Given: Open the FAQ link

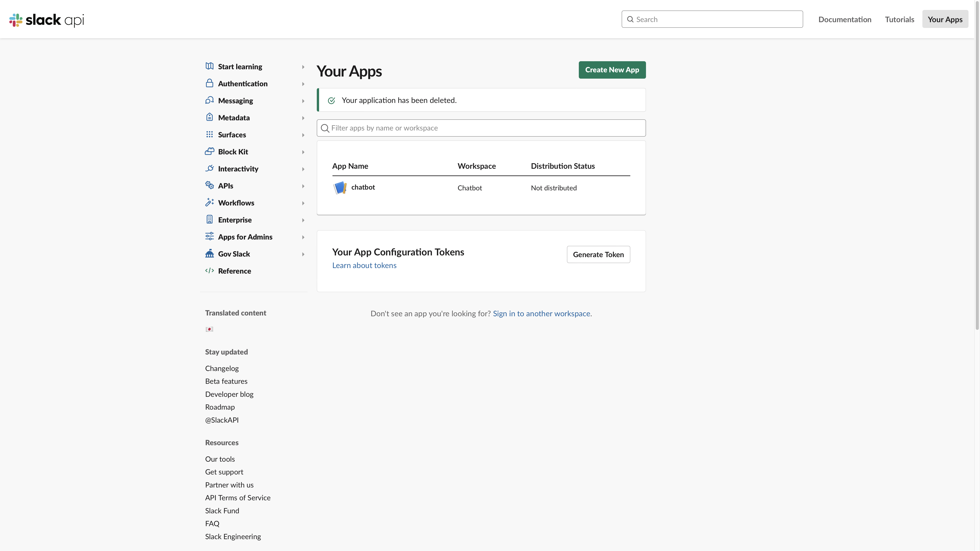Looking at the screenshot, I should tap(212, 524).
